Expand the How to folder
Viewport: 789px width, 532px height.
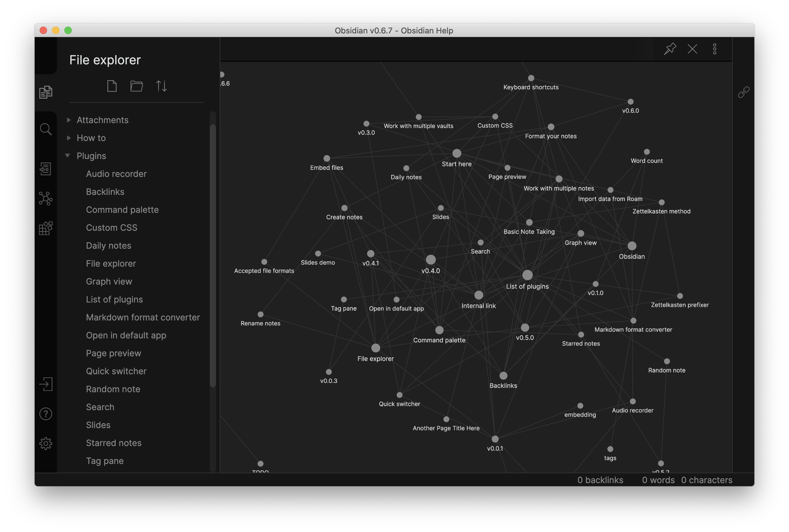pos(91,138)
